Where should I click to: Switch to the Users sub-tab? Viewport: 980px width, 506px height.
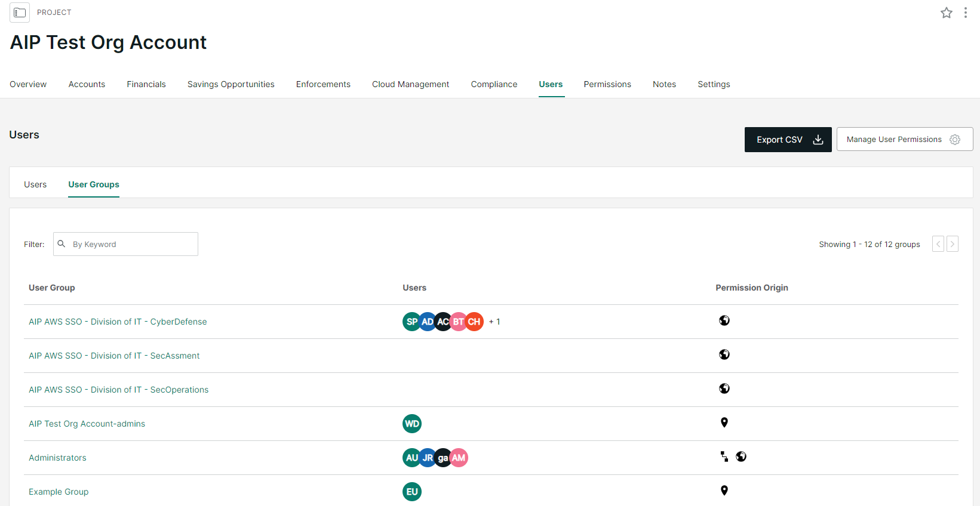[x=35, y=184]
